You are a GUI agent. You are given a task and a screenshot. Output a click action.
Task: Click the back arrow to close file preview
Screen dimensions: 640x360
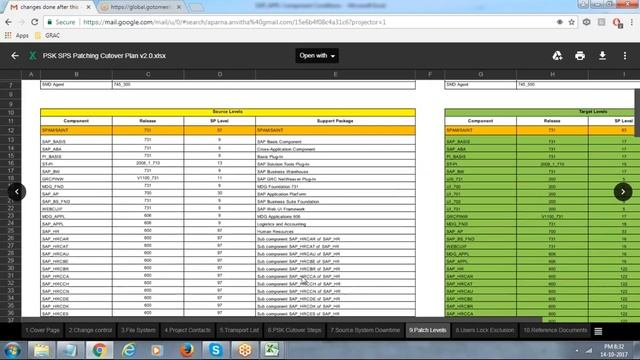[15, 56]
